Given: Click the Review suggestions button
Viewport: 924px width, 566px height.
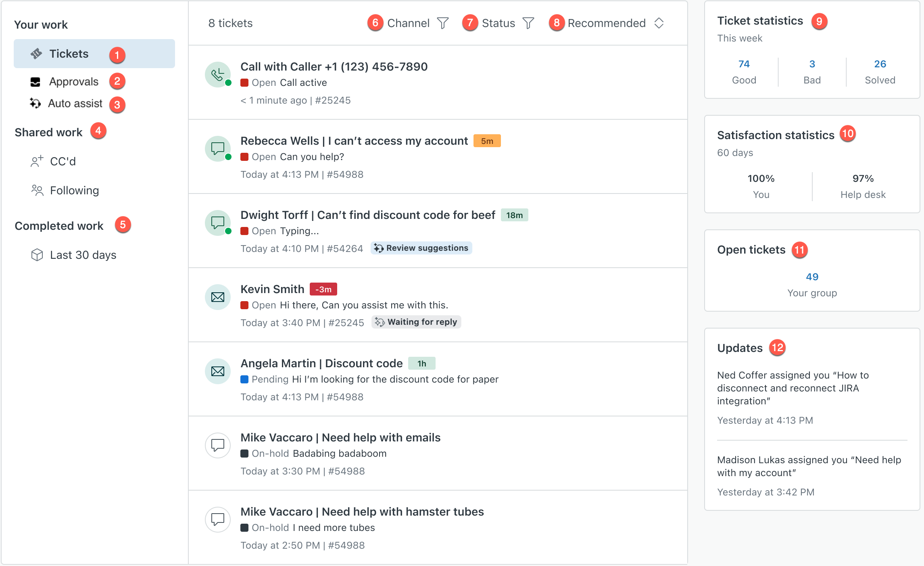Looking at the screenshot, I should (421, 248).
